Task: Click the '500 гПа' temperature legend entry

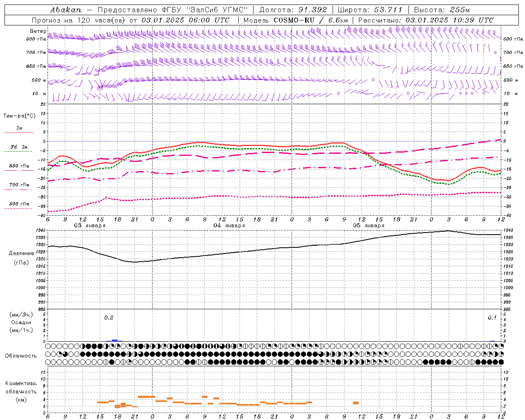Action: click(19, 204)
